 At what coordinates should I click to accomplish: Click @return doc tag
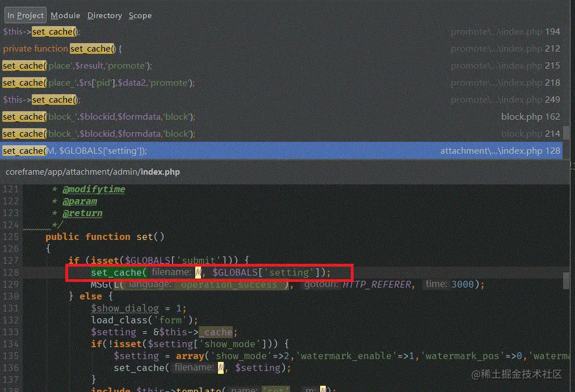pyautogui.click(x=82, y=213)
